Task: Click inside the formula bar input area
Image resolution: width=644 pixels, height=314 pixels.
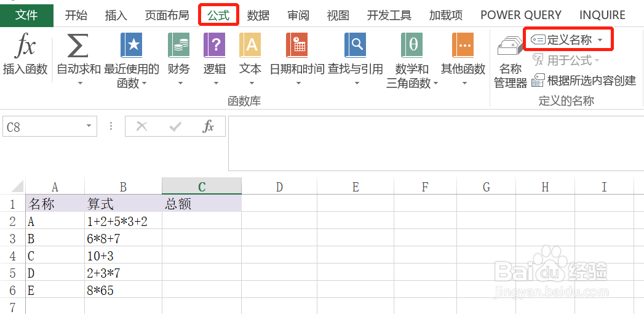Action: tap(435, 143)
